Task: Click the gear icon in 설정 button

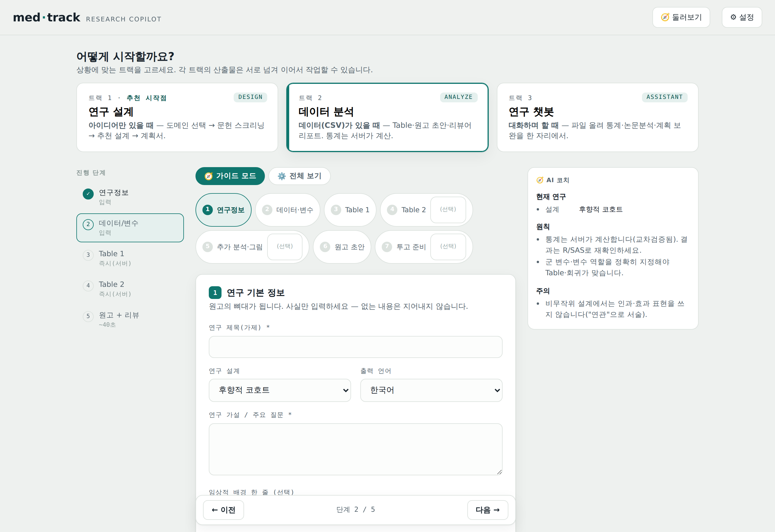Action: click(x=733, y=17)
